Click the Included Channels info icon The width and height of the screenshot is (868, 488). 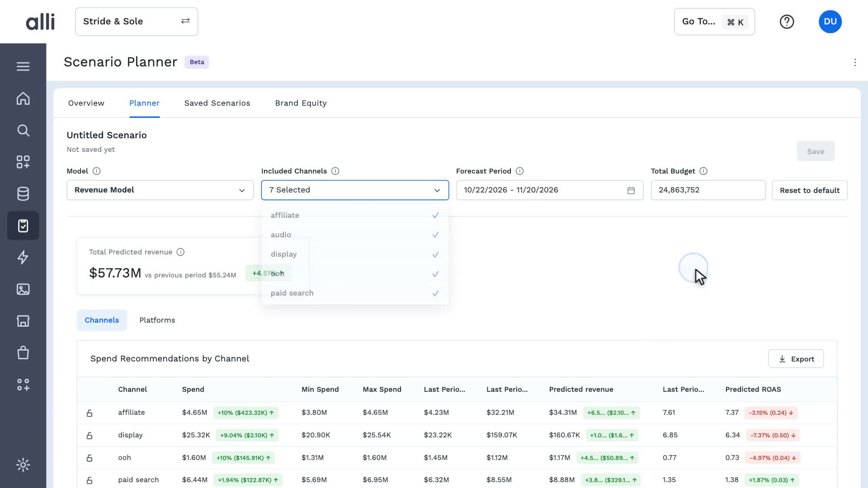point(335,171)
